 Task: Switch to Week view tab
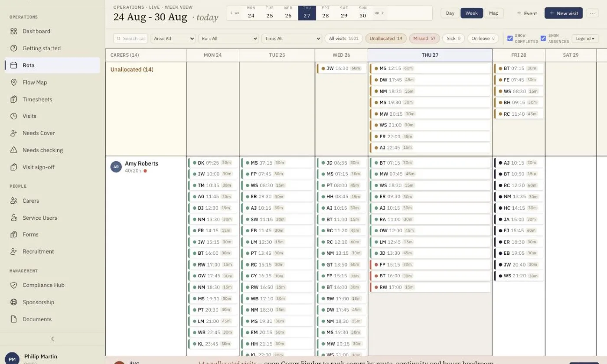click(472, 13)
